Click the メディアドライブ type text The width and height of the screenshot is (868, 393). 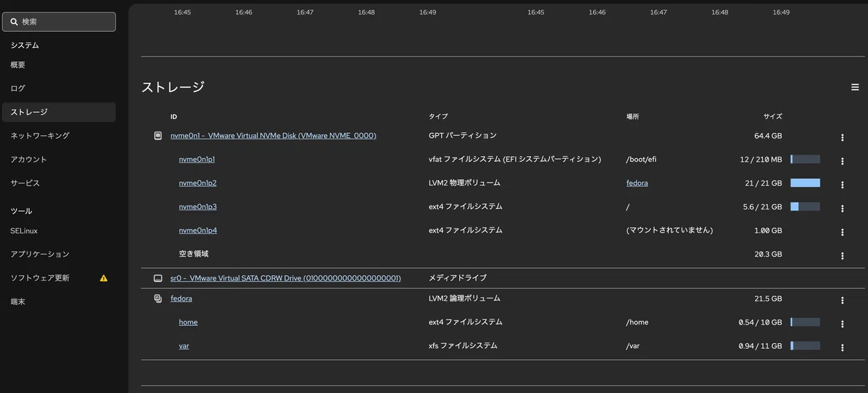pos(458,278)
